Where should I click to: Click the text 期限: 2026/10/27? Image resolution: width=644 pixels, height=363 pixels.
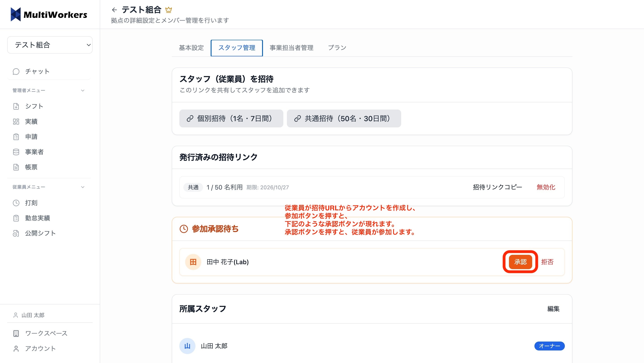[x=267, y=187]
